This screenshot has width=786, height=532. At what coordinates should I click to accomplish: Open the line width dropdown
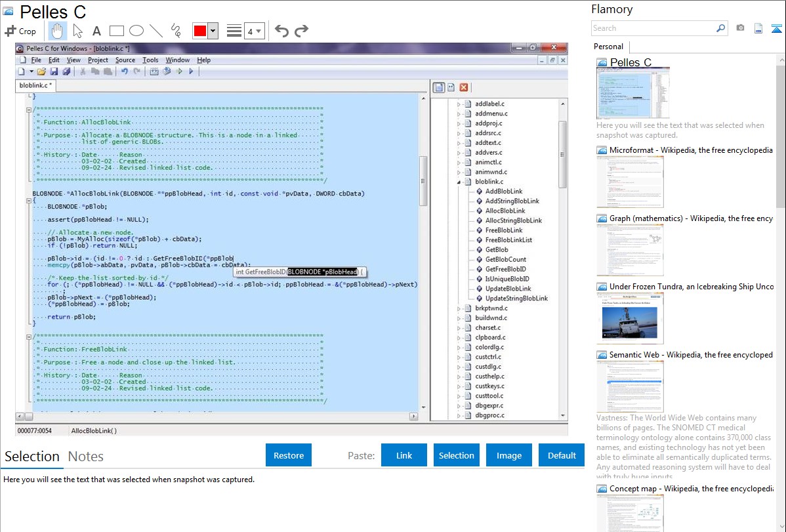click(254, 31)
